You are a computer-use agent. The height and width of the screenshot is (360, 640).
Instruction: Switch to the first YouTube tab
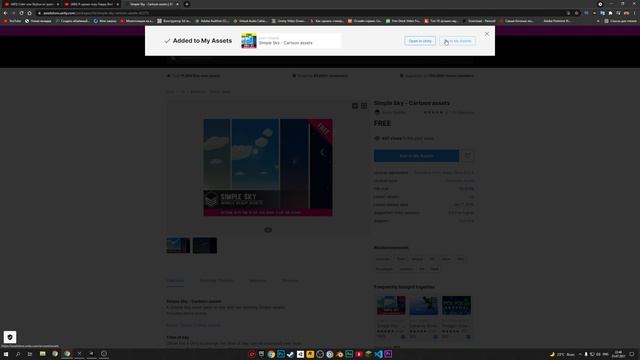coord(31,4)
